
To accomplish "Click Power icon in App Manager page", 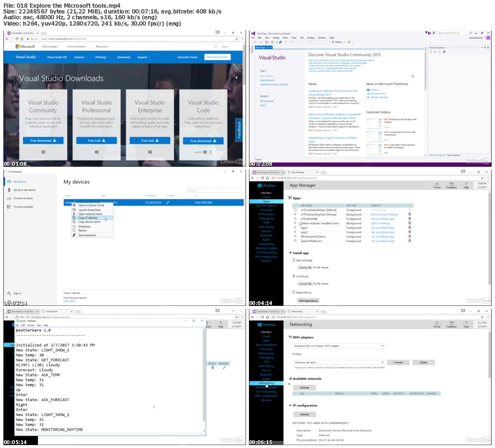I will (x=437, y=184).
